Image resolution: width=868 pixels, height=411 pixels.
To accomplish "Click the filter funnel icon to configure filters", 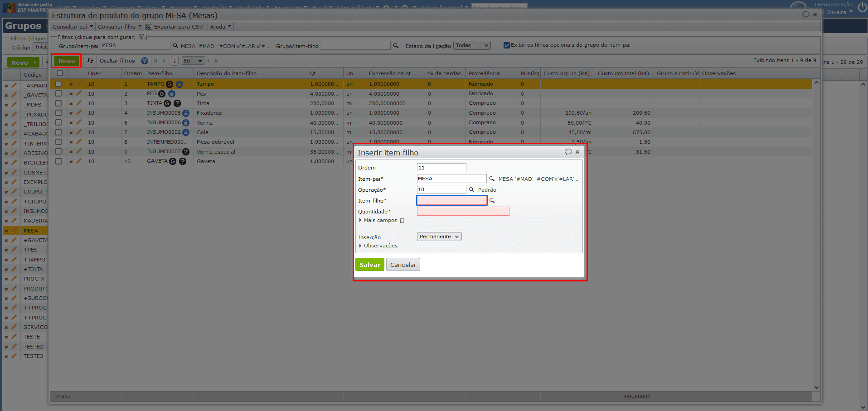I will pyautogui.click(x=141, y=37).
